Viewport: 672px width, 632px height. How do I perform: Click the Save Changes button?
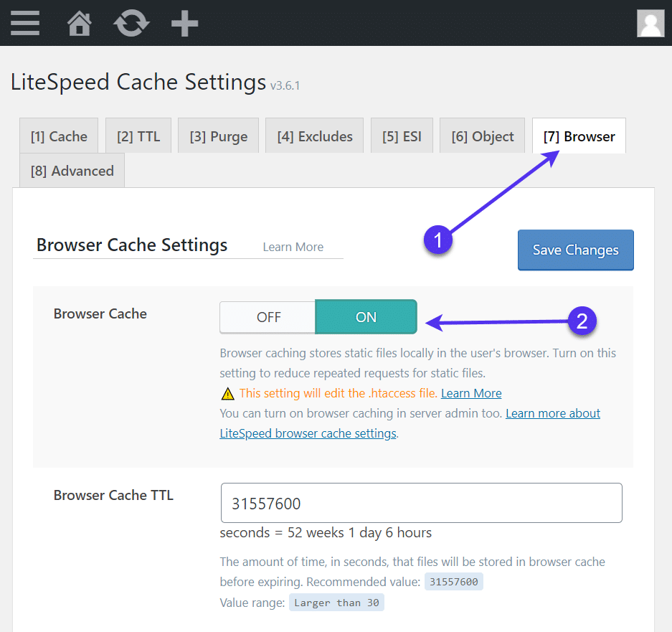coord(575,250)
